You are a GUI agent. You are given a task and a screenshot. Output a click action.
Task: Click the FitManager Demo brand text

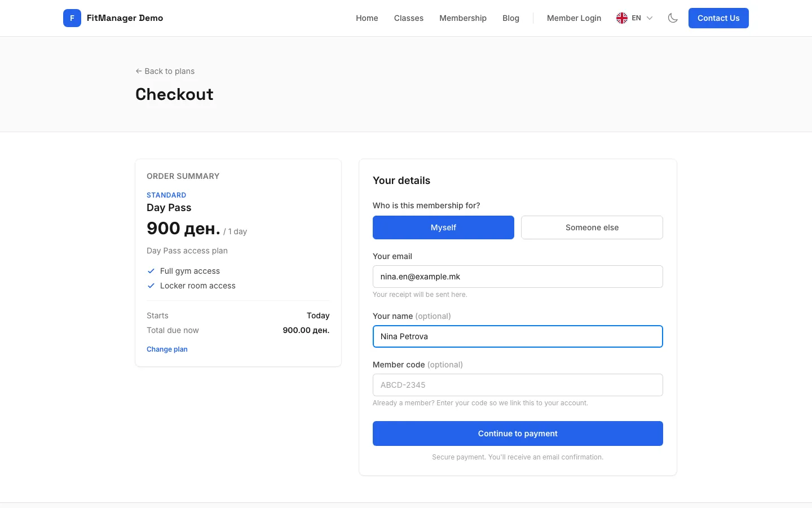coord(125,18)
